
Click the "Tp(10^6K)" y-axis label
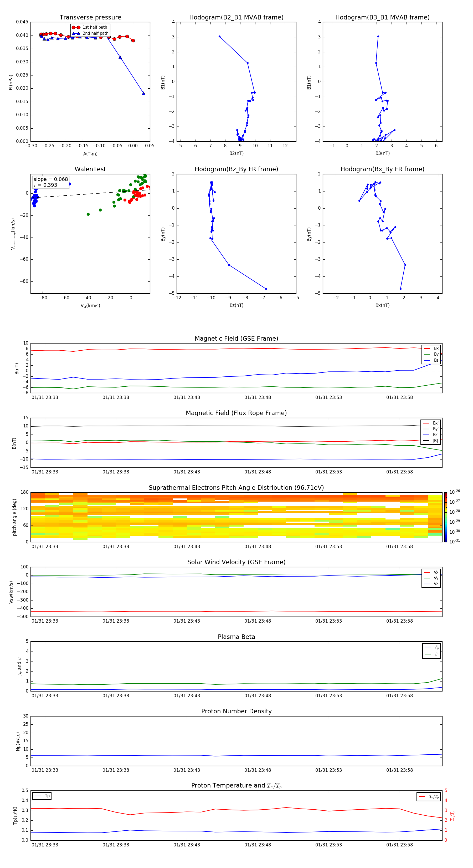[15, 815]
